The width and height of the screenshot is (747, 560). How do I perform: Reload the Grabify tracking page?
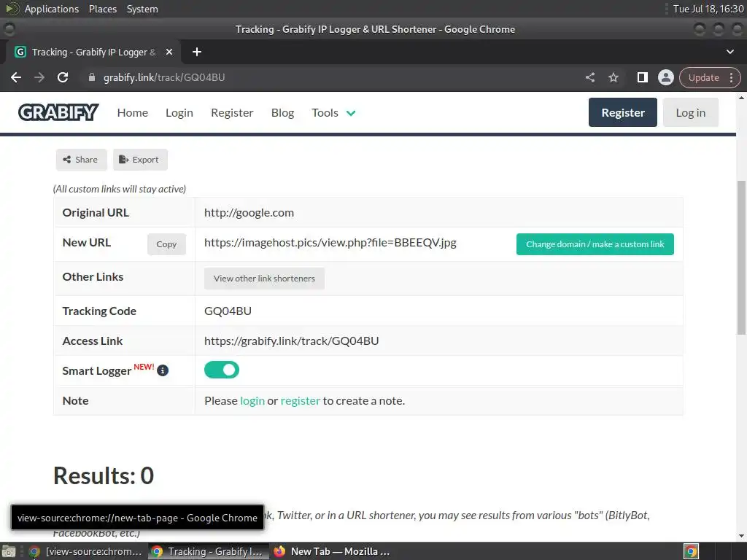pyautogui.click(x=63, y=77)
